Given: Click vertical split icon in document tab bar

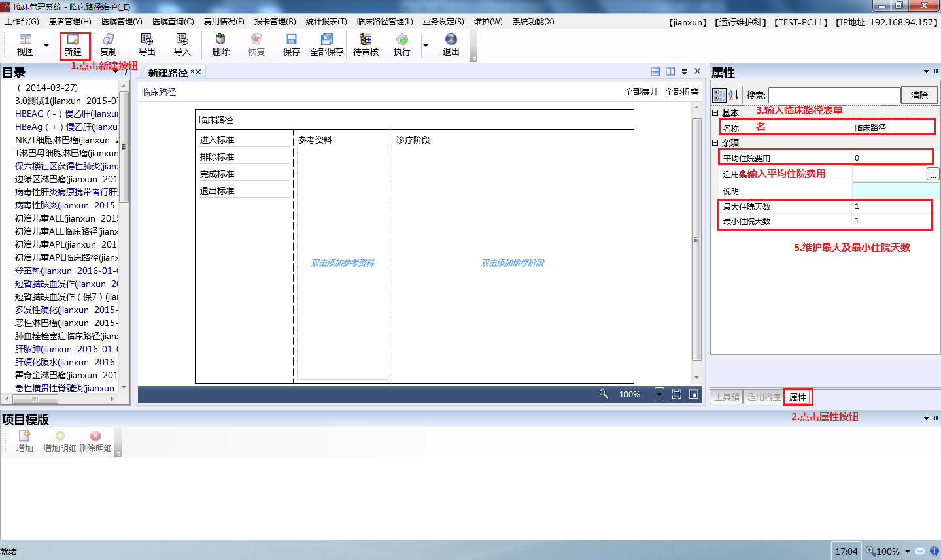Looking at the screenshot, I should click(671, 71).
